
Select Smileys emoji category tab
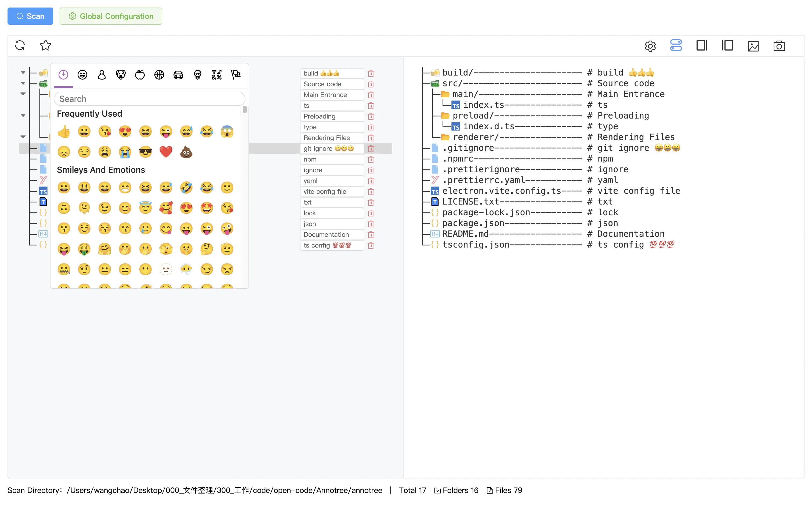tap(82, 75)
